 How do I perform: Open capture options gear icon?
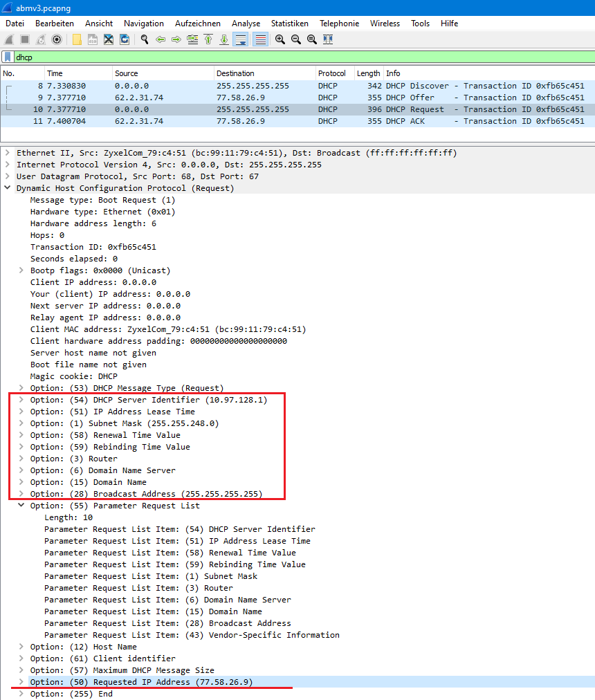pos(57,39)
